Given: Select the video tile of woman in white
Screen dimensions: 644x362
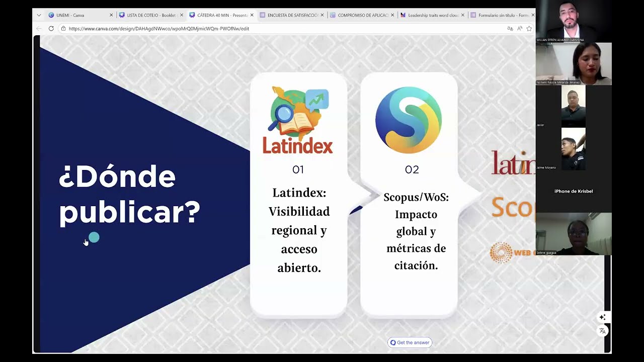Looking at the screenshot, I should [x=574, y=63].
